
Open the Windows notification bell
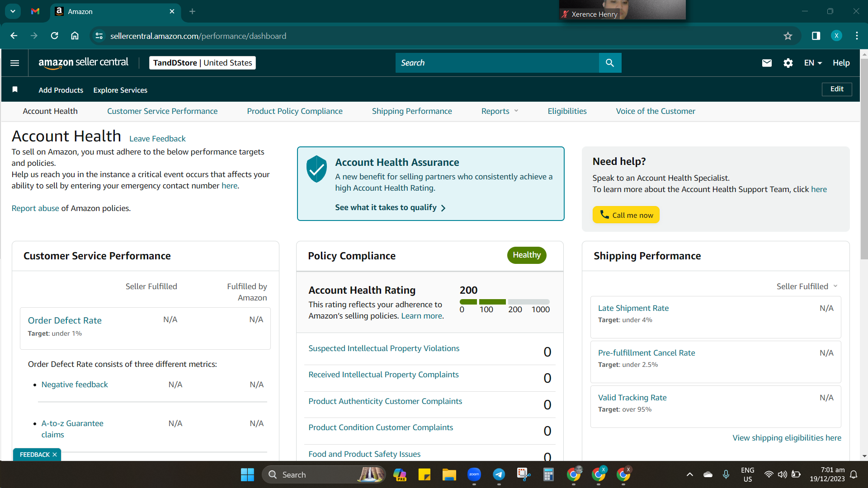[854, 474]
